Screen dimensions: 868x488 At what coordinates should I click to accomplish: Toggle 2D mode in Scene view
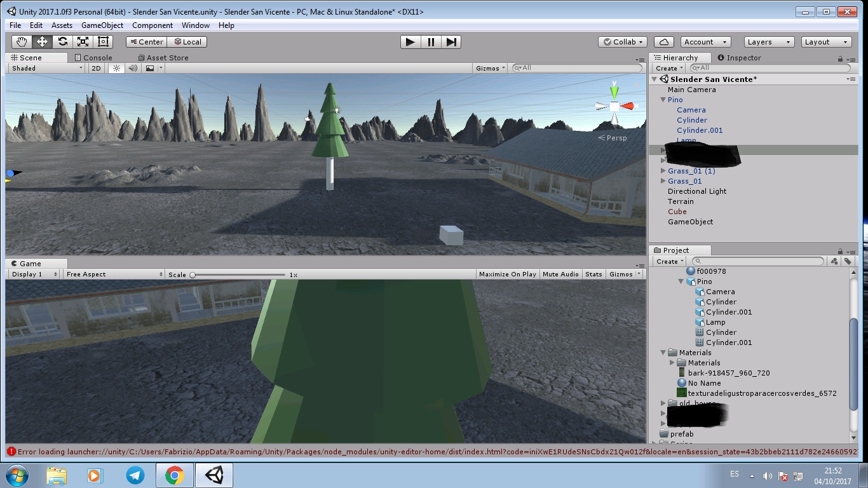[96, 68]
